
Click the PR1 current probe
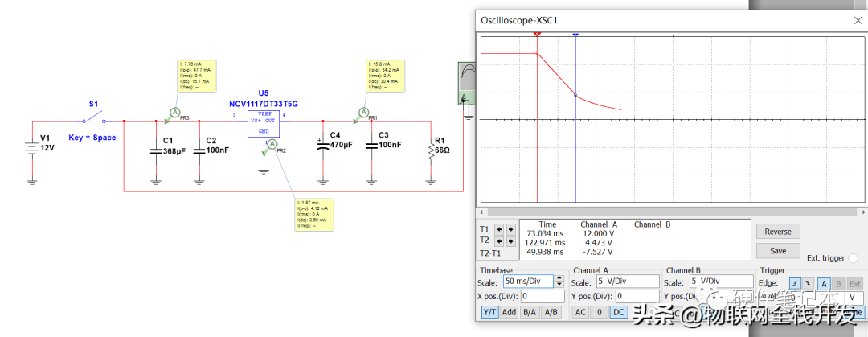[364, 113]
